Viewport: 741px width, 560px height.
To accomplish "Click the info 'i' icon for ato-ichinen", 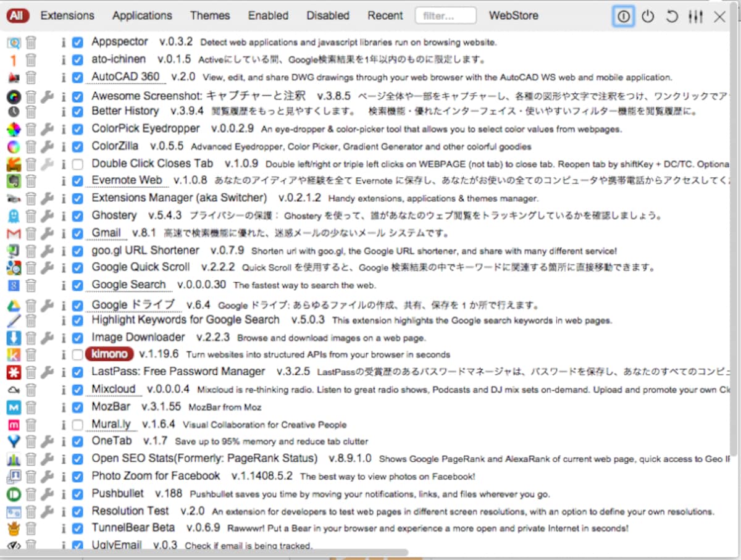I will pyautogui.click(x=63, y=60).
